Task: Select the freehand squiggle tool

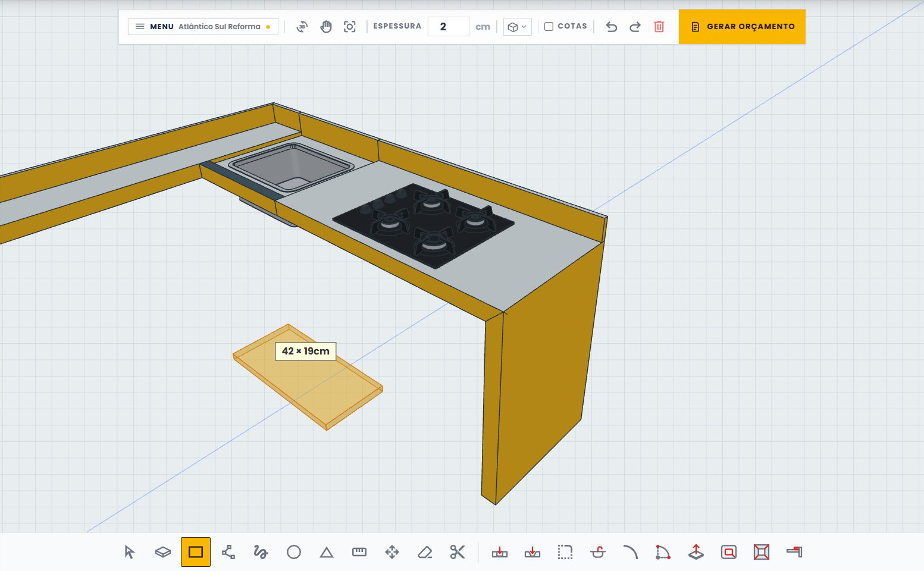Action: click(261, 552)
